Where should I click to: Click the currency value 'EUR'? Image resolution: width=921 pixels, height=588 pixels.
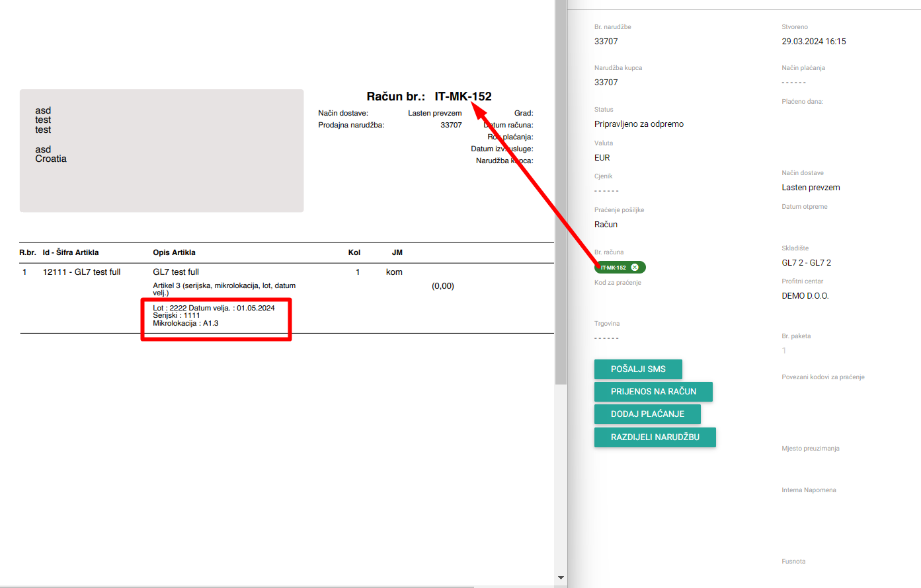(602, 158)
